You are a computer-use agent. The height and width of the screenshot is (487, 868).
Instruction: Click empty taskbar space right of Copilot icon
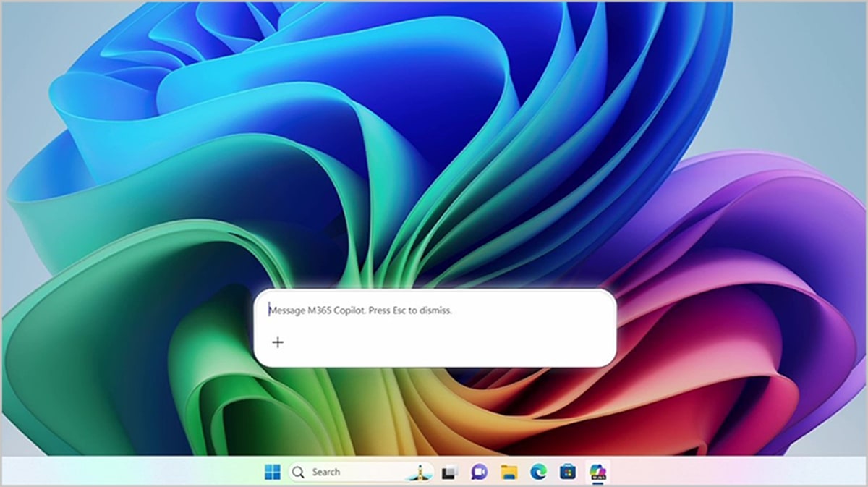(x=723, y=472)
